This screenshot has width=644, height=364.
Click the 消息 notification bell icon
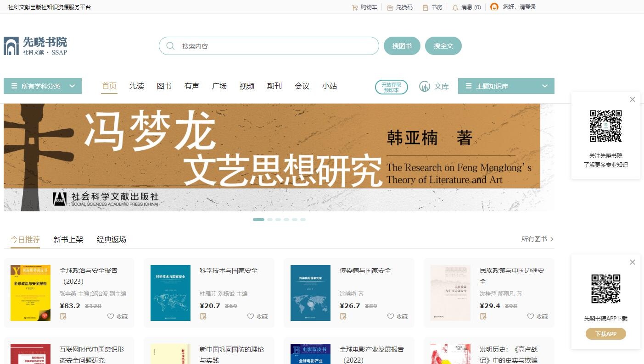coord(455,7)
